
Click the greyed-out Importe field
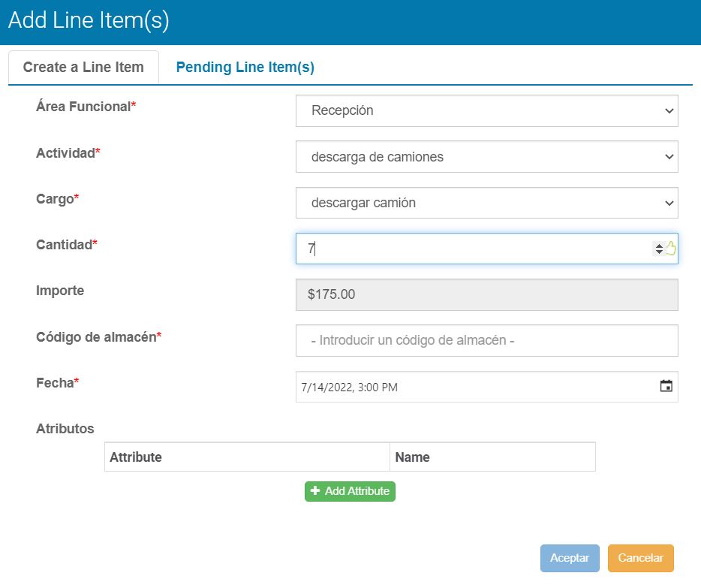pos(486,295)
